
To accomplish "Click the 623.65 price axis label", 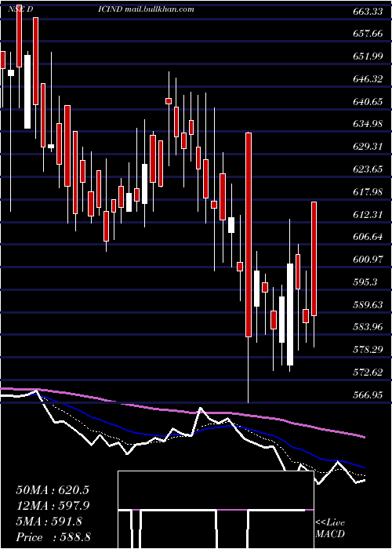I will point(368,169).
